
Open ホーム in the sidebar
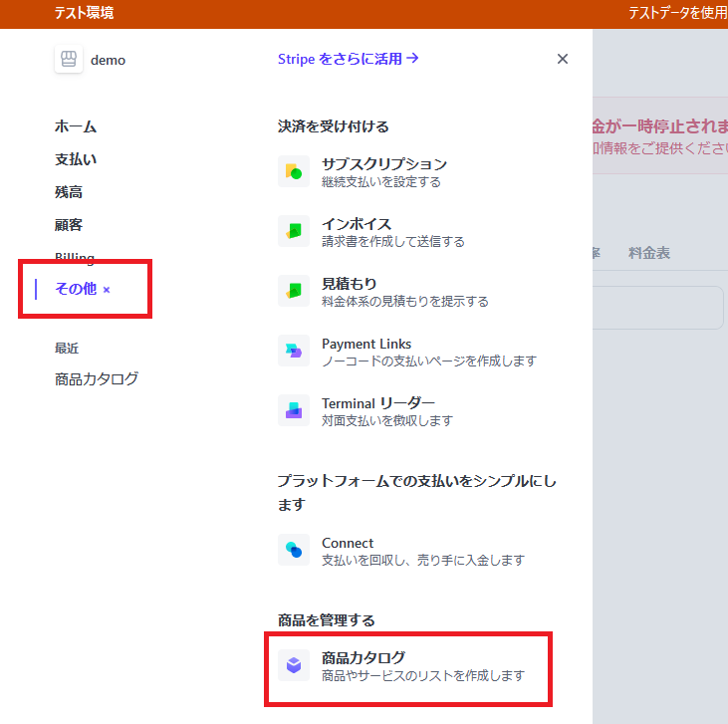[76, 126]
